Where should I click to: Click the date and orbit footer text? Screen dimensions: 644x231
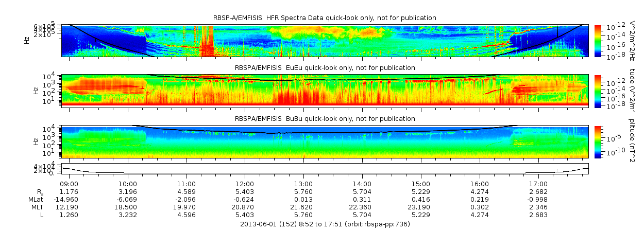[325, 224]
